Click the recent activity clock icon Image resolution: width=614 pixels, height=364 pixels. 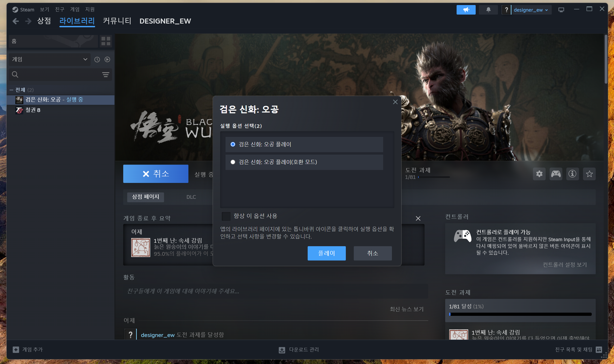pos(97,60)
